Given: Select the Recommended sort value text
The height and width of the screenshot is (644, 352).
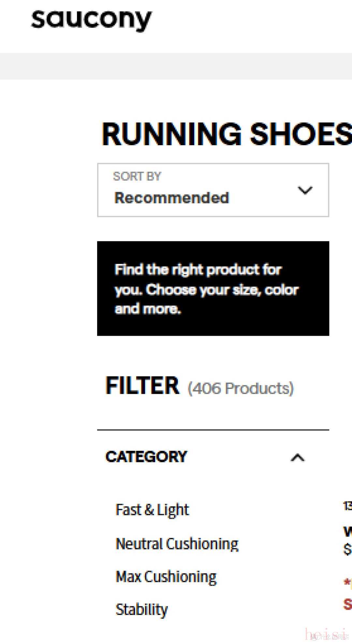Looking at the screenshot, I should tap(172, 198).
